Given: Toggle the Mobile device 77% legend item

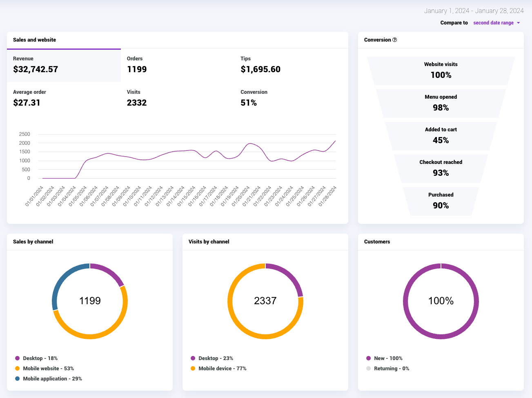Looking at the screenshot, I should coord(218,369).
